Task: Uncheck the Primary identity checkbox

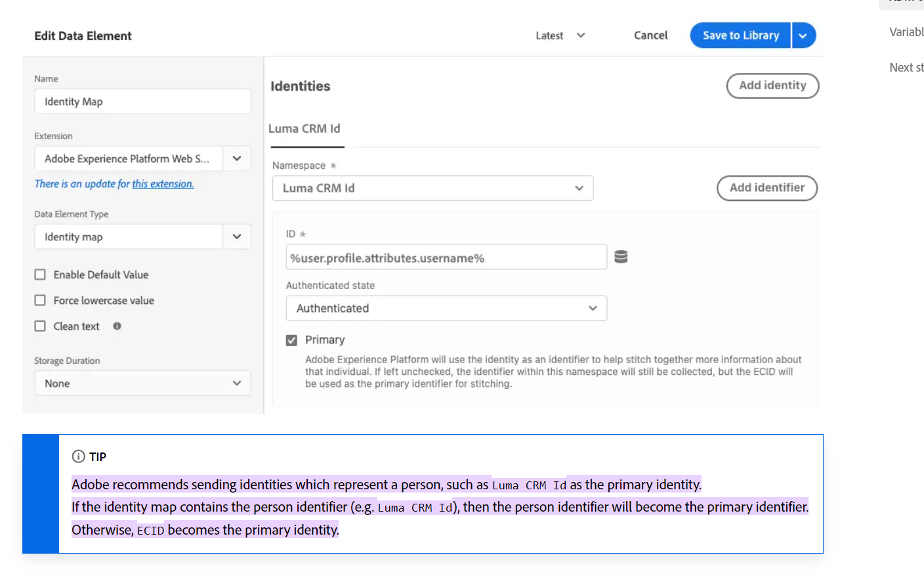Action: click(291, 340)
